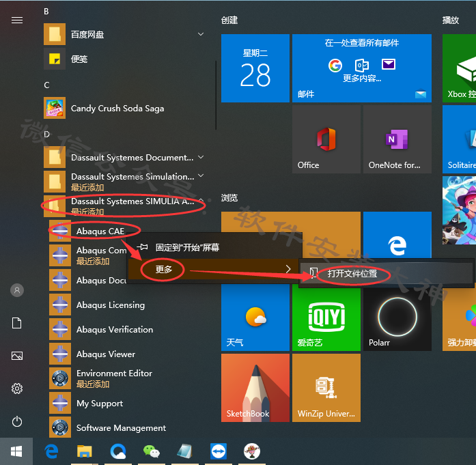
Task: Open Abaqus Documentation entry
Action: point(88,280)
